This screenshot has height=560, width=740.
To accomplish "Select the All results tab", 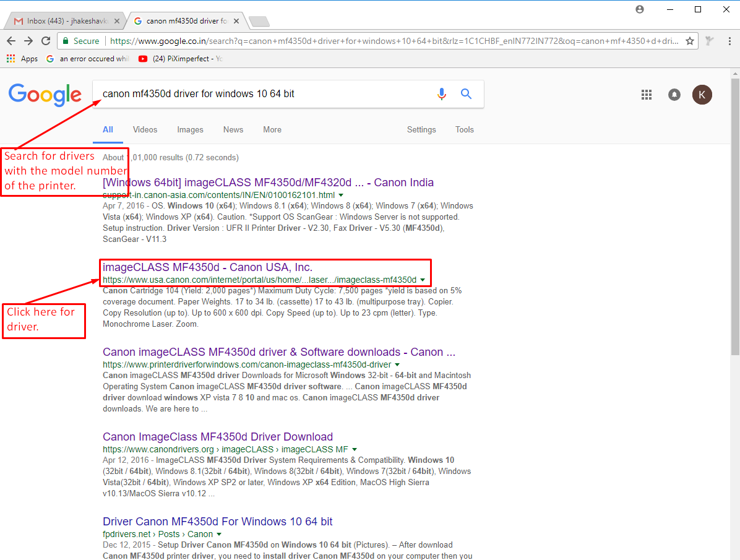I will point(108,130).
